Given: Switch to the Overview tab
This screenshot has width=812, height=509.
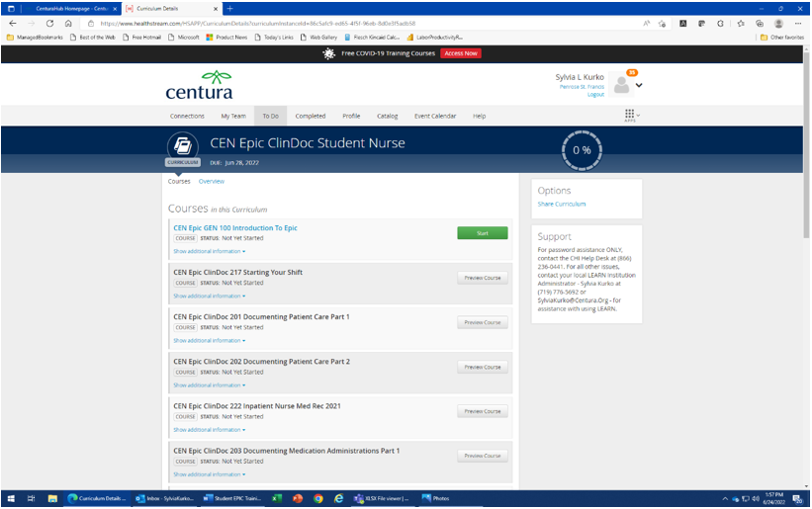Looking at the screenshot, I should [x=212, y=182].
